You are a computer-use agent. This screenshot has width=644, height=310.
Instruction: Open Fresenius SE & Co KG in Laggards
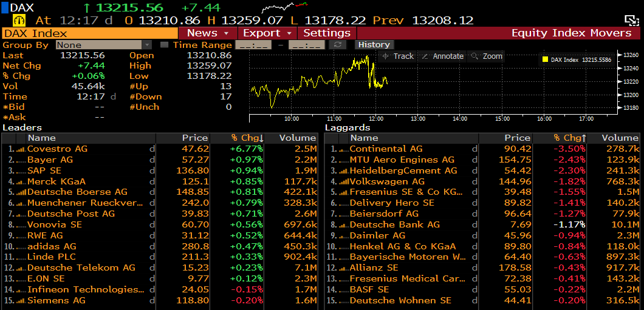click(x=406, y=192)
